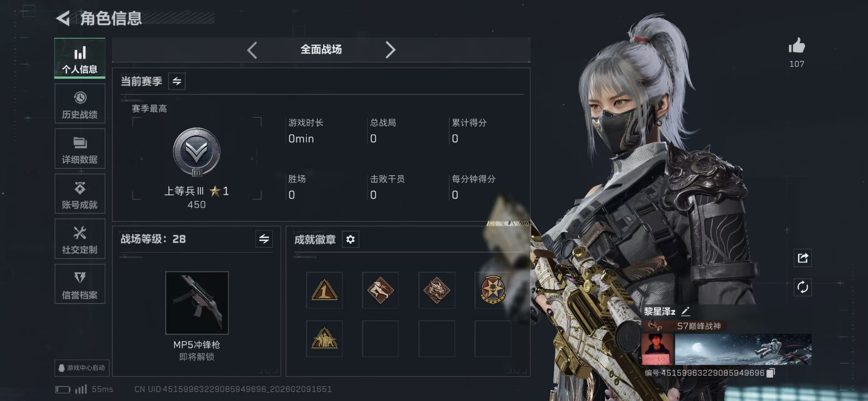Switch to the previous mode with left chevron

pos(252,50)
